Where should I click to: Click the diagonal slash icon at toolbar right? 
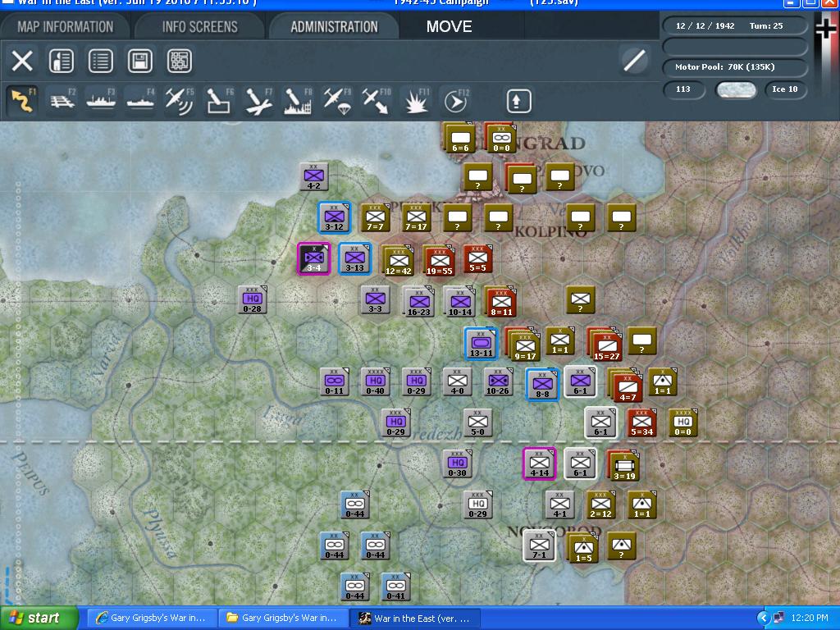[635, 60]
